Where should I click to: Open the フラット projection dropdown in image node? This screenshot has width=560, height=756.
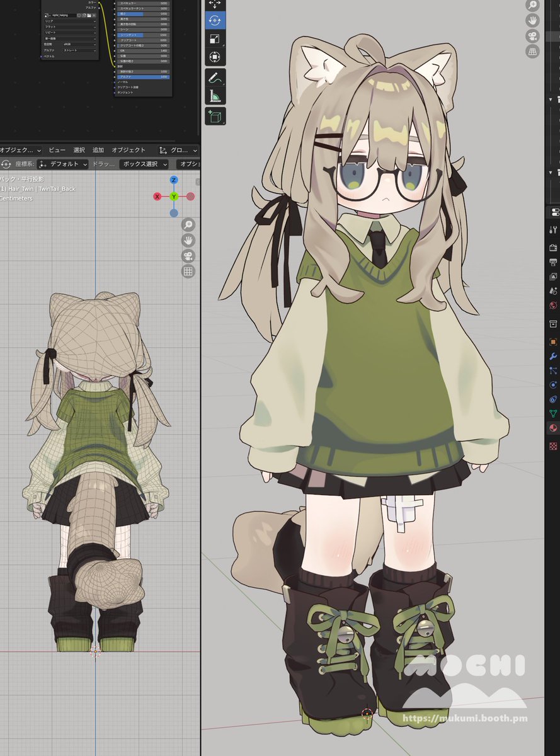tap(70, 27)
